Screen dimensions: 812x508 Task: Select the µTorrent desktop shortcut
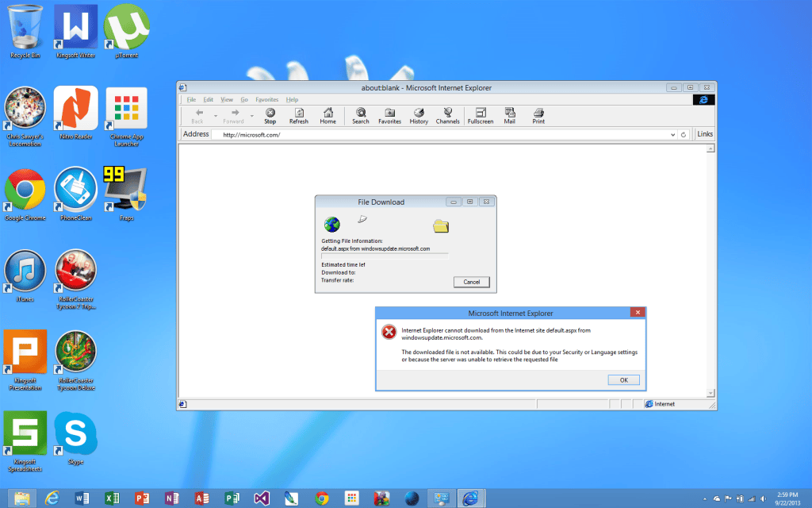126,31
